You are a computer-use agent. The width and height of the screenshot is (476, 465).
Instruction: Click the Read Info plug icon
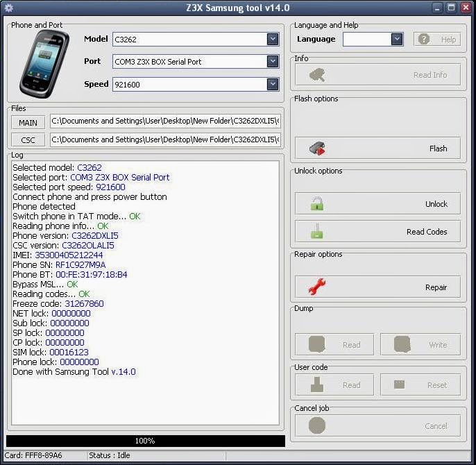[317, 75]
